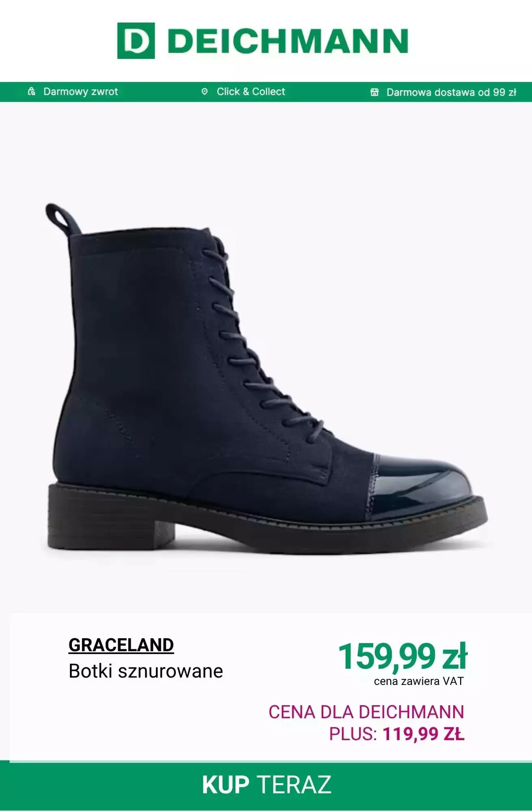532x812 pixels.
Task: Click the CENA DLA DEICHMANN PLUS label
Action: (366, 723)
